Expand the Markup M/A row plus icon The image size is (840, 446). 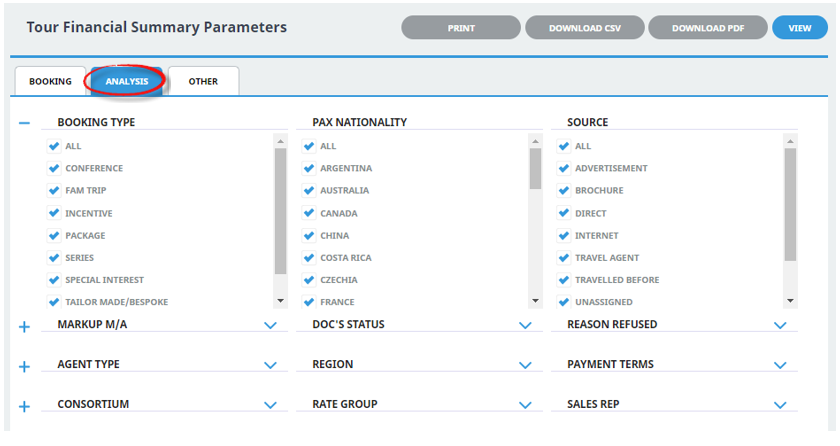[25, 327]
